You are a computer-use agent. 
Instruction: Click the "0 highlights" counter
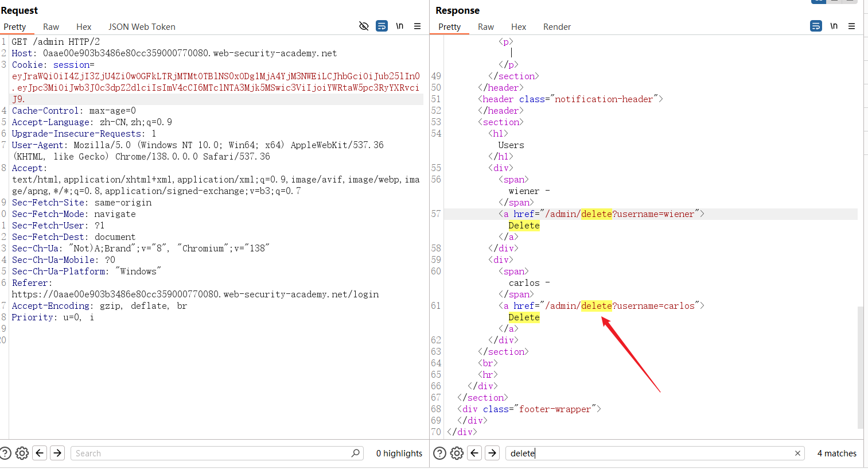click(399, 454)
